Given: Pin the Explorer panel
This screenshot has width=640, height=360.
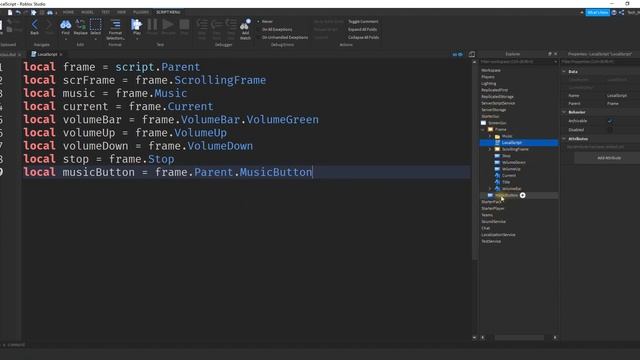Looking at the screenshot, I should click(549, 54).
